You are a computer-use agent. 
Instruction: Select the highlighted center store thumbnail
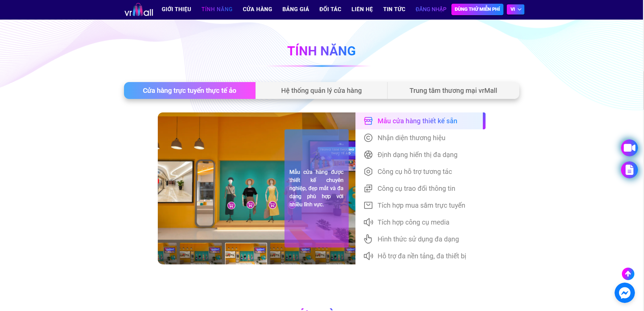246,254
